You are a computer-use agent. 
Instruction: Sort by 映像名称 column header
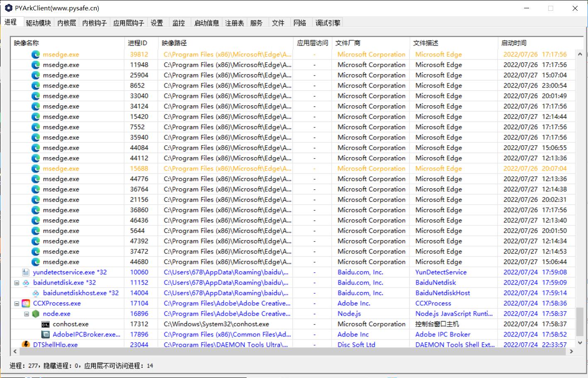coord(68,43)
